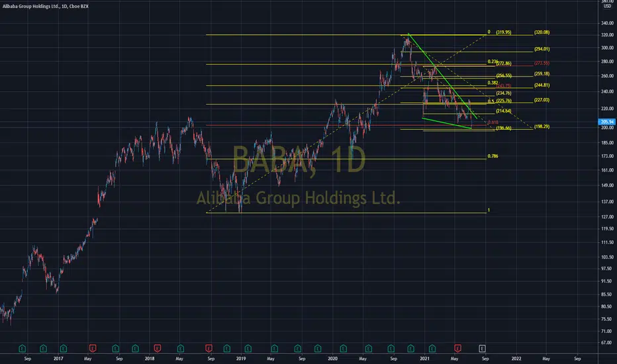The width and height of the screenshot is (617, 364).
Task: Click the 103.50 price axis value
Action: (x=607, y=257)
